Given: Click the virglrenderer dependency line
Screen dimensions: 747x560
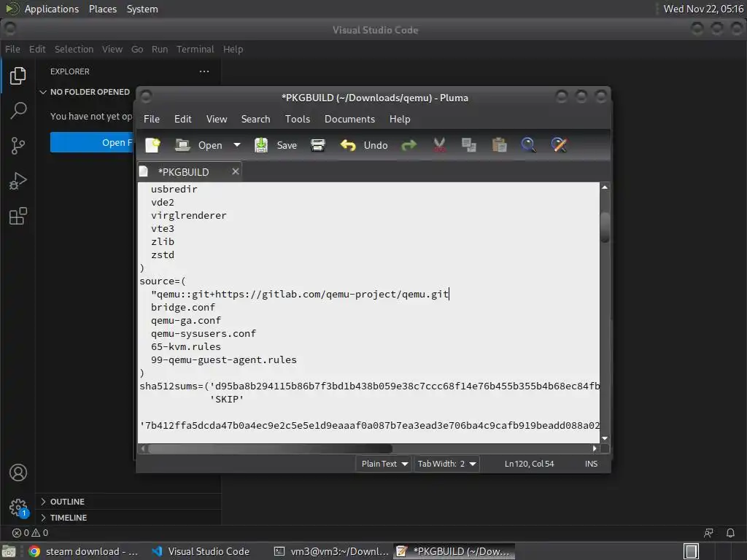Looking at the screenshot, I should [189, 216].
